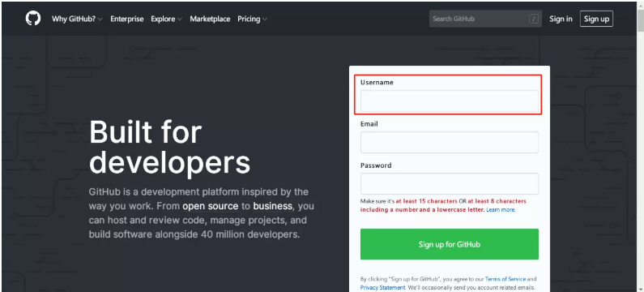
Task: Expand the Pricing dropdown
Action: tap(252, 19)
